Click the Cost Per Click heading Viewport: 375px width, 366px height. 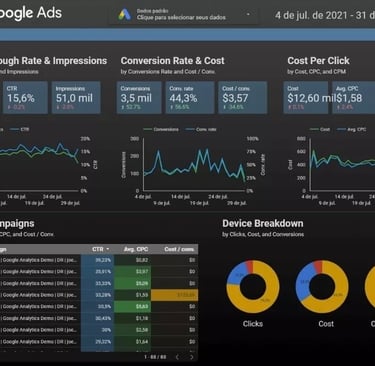(318, 61)
